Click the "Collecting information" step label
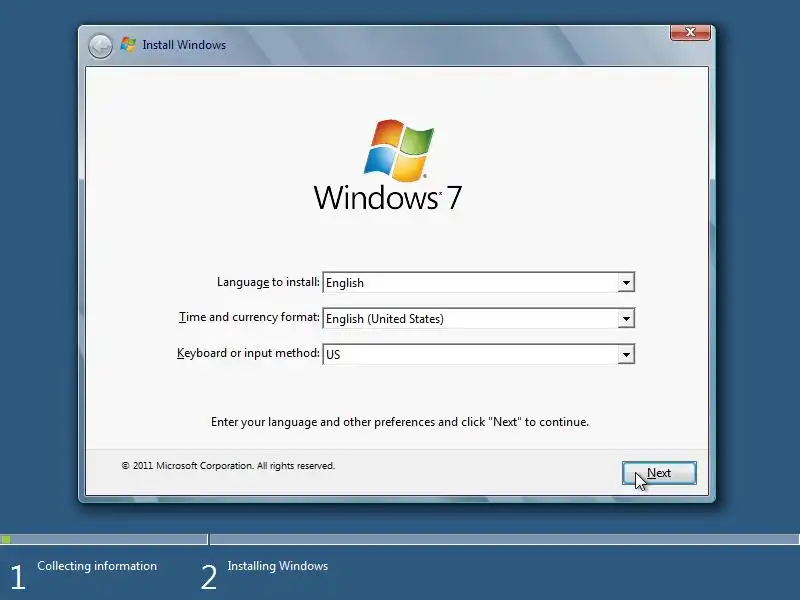Image resolution: width=800 pixels, height=600 pixels. [97, 566]
